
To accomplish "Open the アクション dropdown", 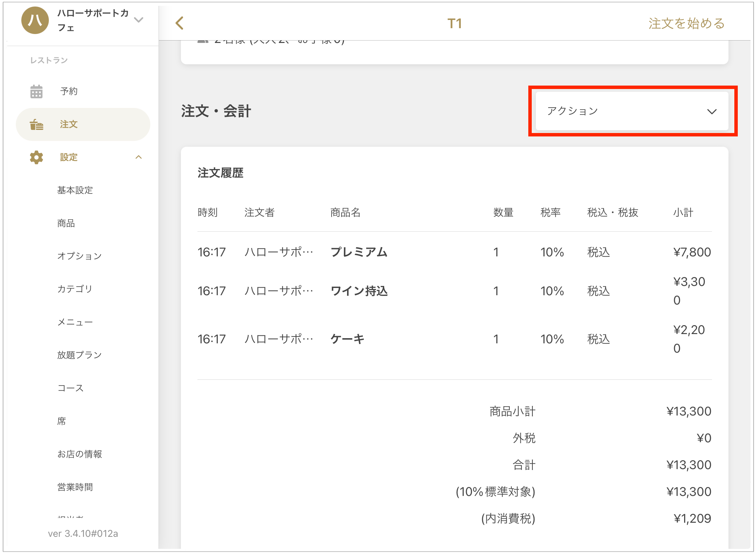I will click(632, 111).
